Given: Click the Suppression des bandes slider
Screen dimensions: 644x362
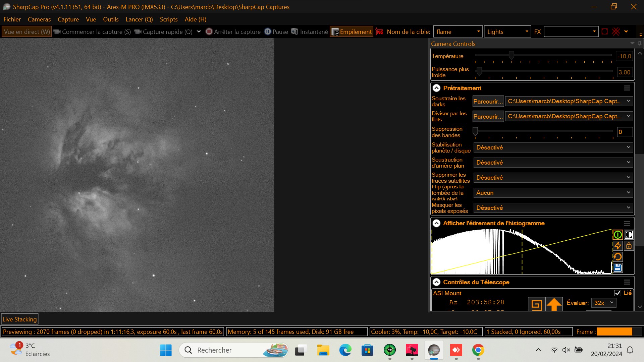Looking at the screenshot, I should pyautogui.click(x=543, y=132).
